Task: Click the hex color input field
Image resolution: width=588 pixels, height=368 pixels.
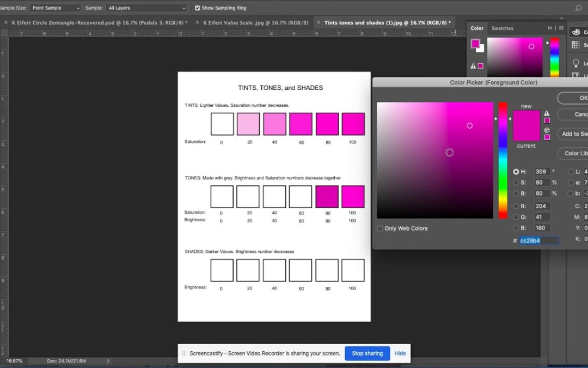Action: point(539,241)
